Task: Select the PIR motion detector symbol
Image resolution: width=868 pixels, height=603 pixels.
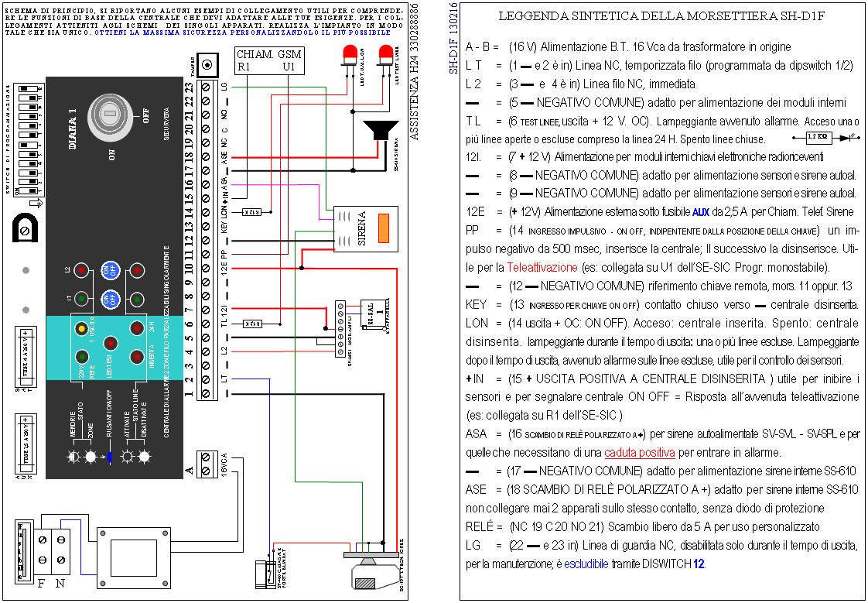Action: (x=371, y=571)
